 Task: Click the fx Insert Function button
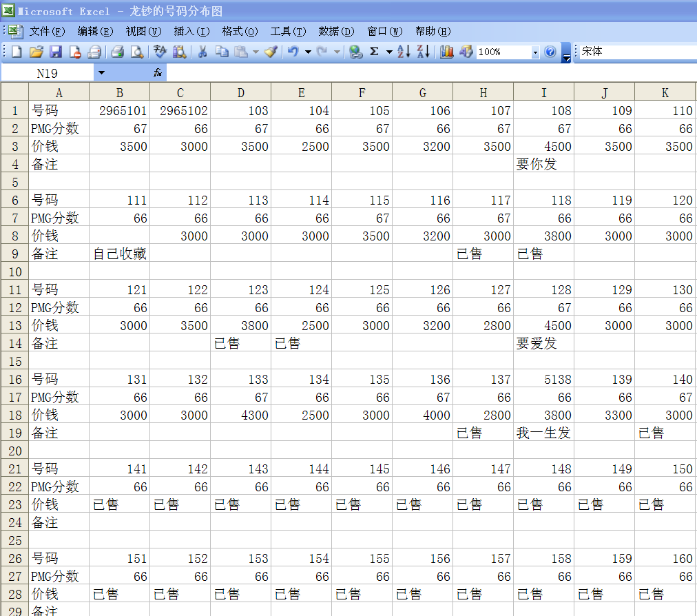(158, 72)
